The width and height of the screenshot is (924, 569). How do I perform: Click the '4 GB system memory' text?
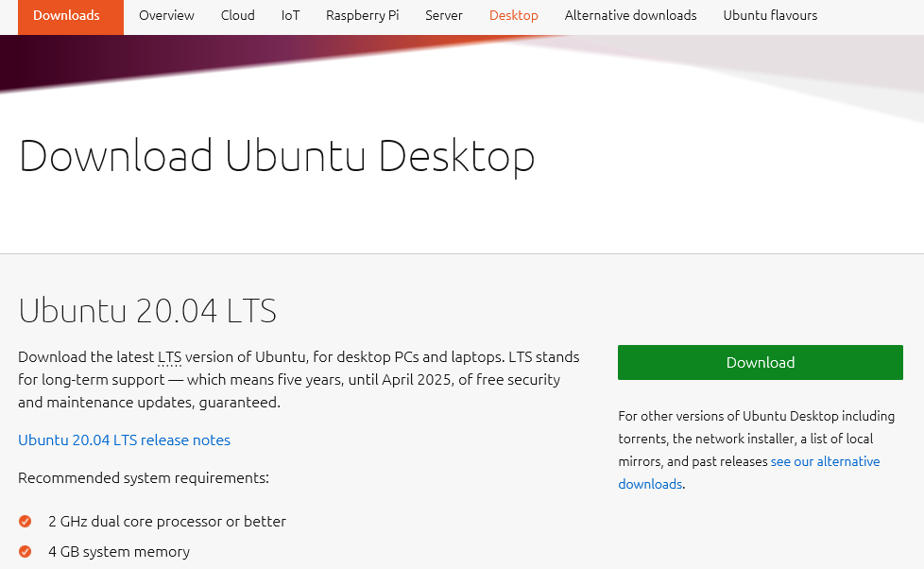(x=119, y=551)
